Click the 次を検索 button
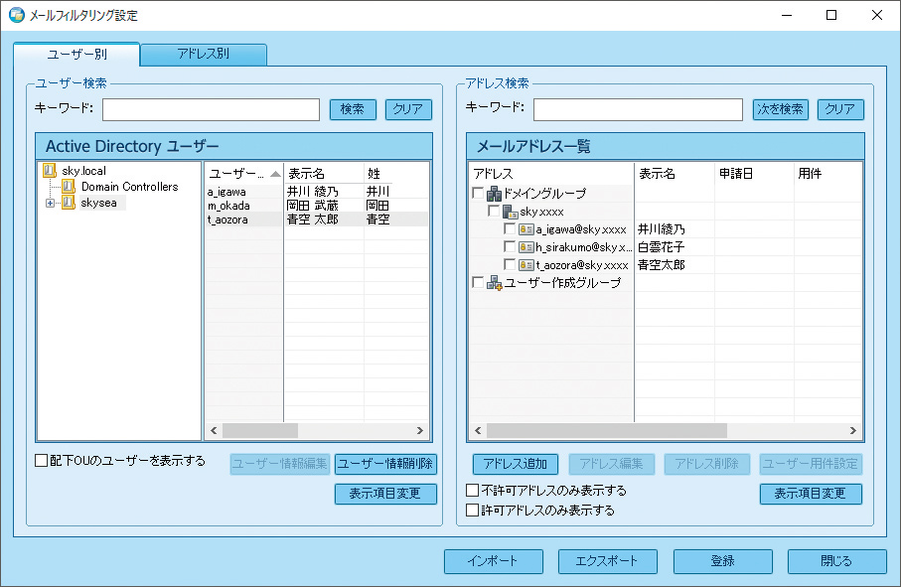 [x=781, y=109]
